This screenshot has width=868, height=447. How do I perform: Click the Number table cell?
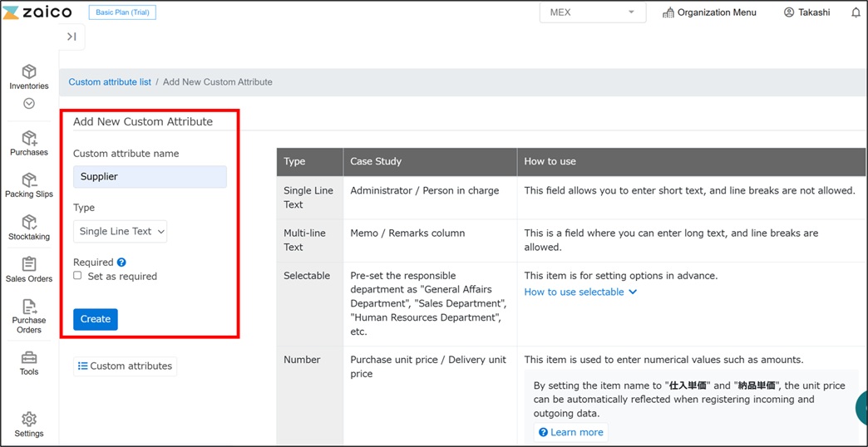(310, 395)
